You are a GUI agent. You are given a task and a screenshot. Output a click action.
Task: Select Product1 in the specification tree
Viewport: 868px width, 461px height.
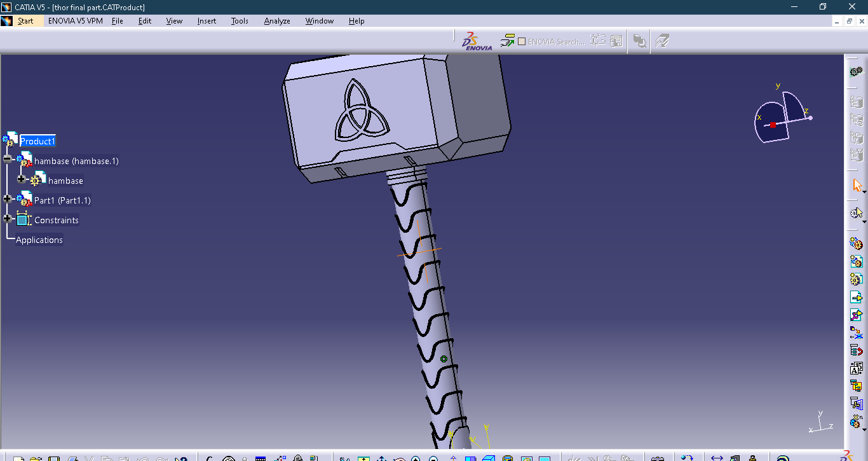[x=37, y=141]
